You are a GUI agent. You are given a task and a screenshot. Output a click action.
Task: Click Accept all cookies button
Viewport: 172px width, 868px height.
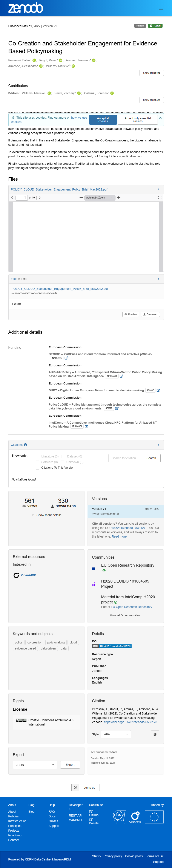point(103,120)
